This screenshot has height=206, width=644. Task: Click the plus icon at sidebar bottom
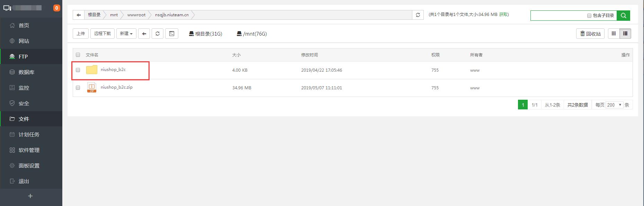pyautogui.click(x=30, y=196)
